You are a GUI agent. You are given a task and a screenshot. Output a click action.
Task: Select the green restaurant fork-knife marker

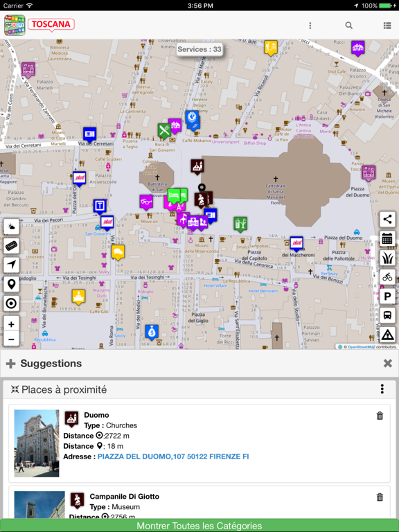[164, 131]
